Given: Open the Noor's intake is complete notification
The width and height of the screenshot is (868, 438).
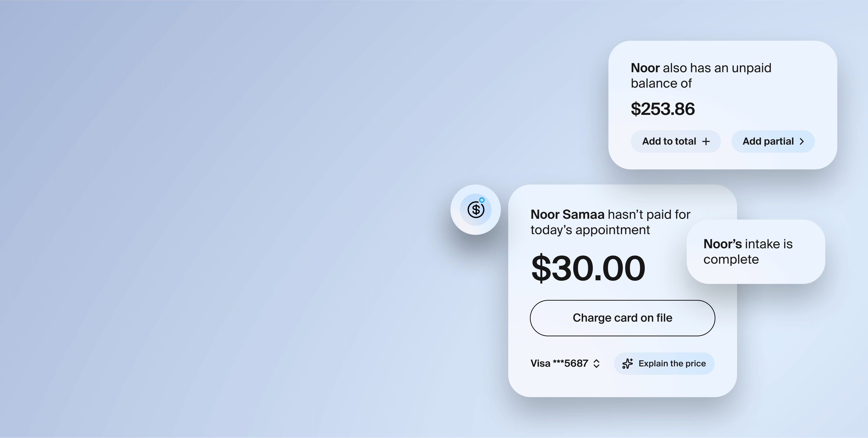Looking at the screenshot, I should click(756, 252).
